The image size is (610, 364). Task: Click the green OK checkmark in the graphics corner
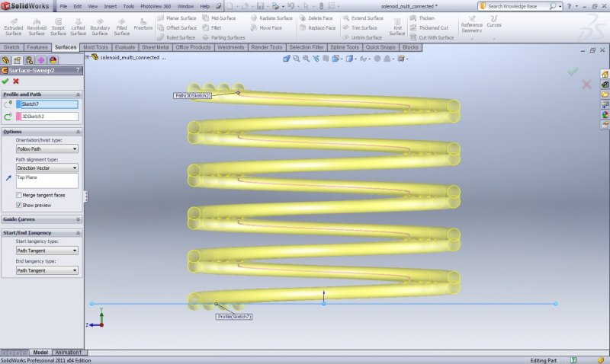click(x=573, y=72)
